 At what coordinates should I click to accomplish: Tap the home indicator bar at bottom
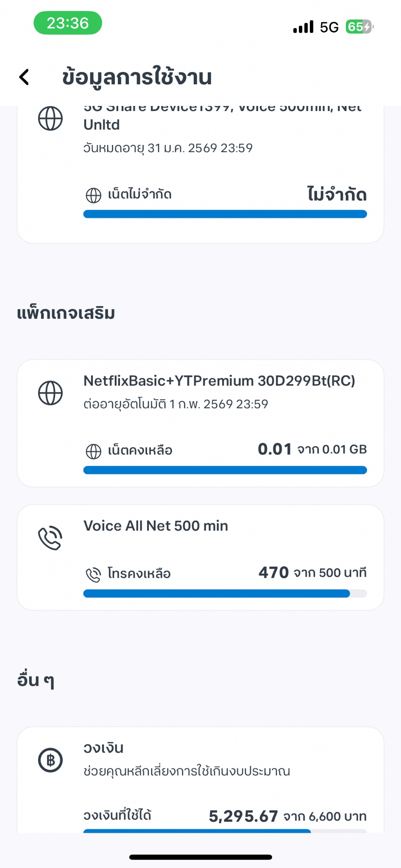click(200, 857)
